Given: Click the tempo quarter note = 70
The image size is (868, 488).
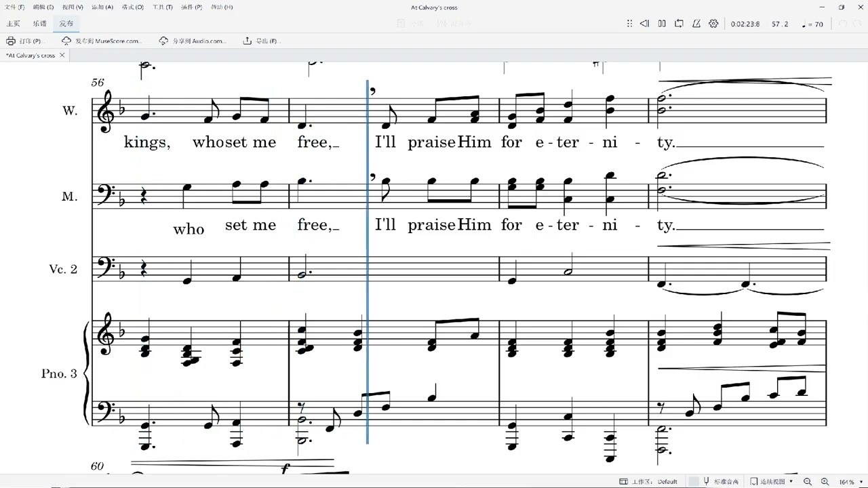Looking at the screenshot, I should click(x=812, y=24).
